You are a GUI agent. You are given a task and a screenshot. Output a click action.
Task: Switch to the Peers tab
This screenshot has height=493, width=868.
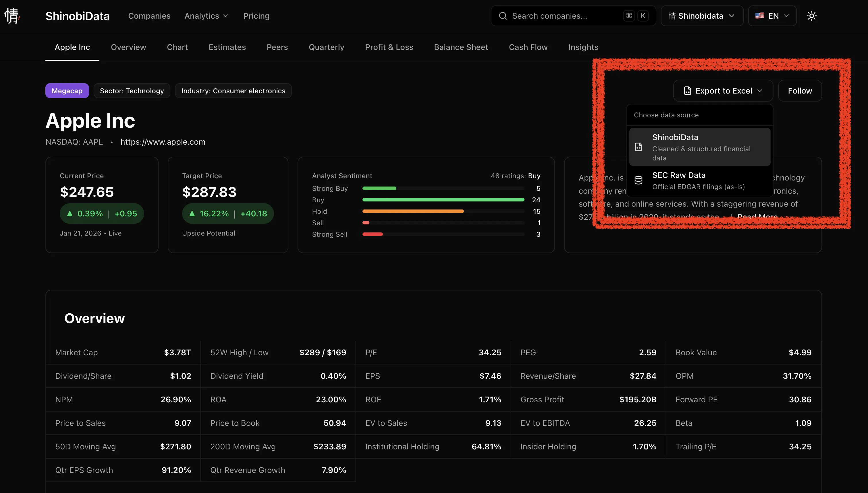(x=277, y=47)
